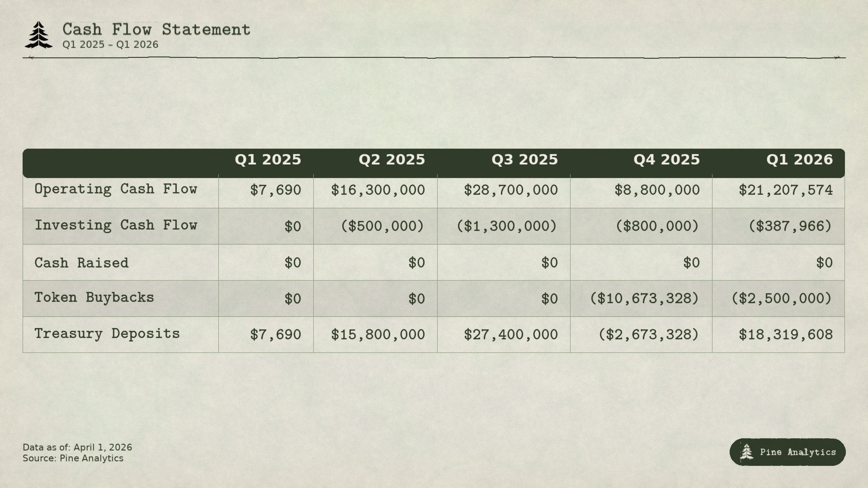Viewport: 868px width, 488px height.
Task: Click the ($10,673,328) token buybacks cell
Action: 644,298
